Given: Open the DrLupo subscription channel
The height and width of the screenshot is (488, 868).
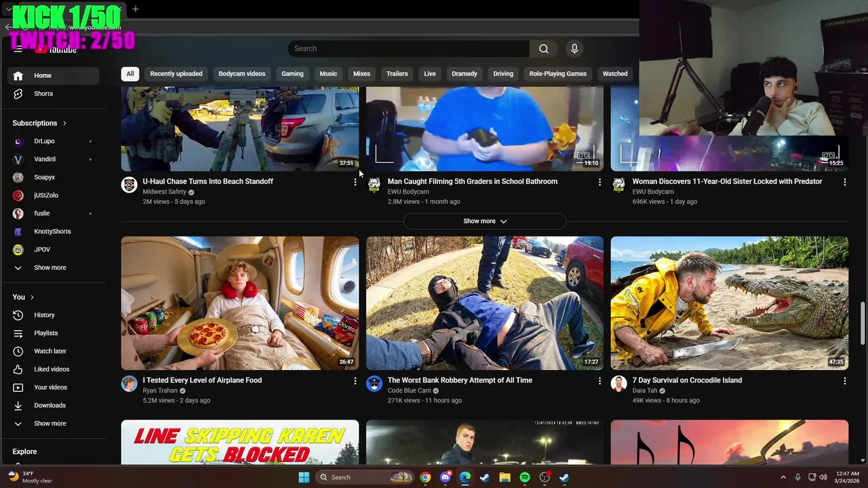Looking at the screenshot, I should (53, 141).
